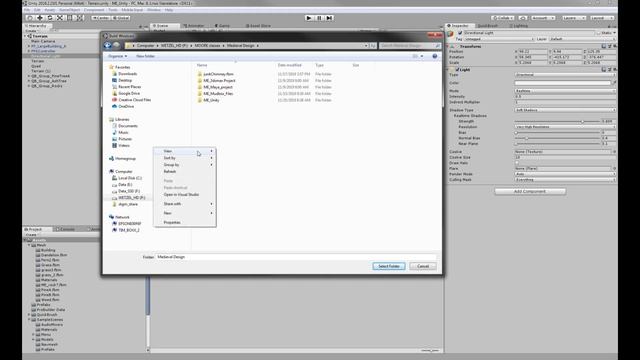Click the Play button in Unity
Image resolution: width=640 pixels, height=360 pixels.
point(309,18)
